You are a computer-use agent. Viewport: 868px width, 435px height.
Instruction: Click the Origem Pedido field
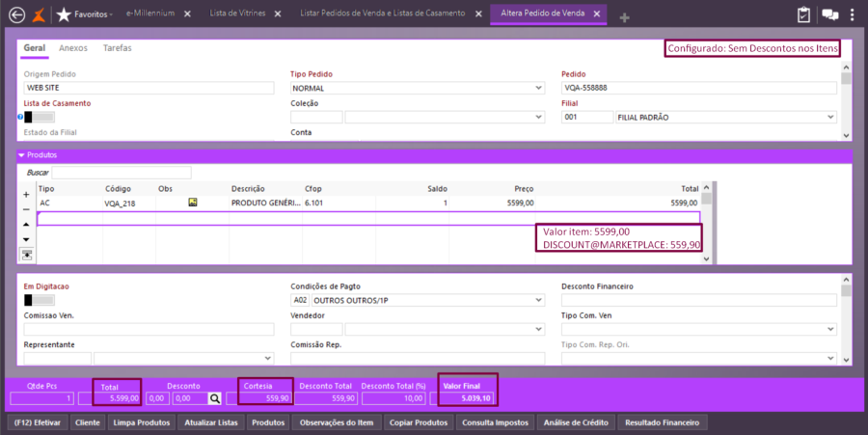149,88
